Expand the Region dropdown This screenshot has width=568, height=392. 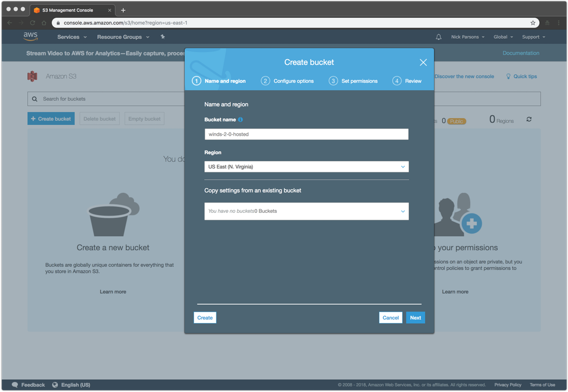pos(306,167)
